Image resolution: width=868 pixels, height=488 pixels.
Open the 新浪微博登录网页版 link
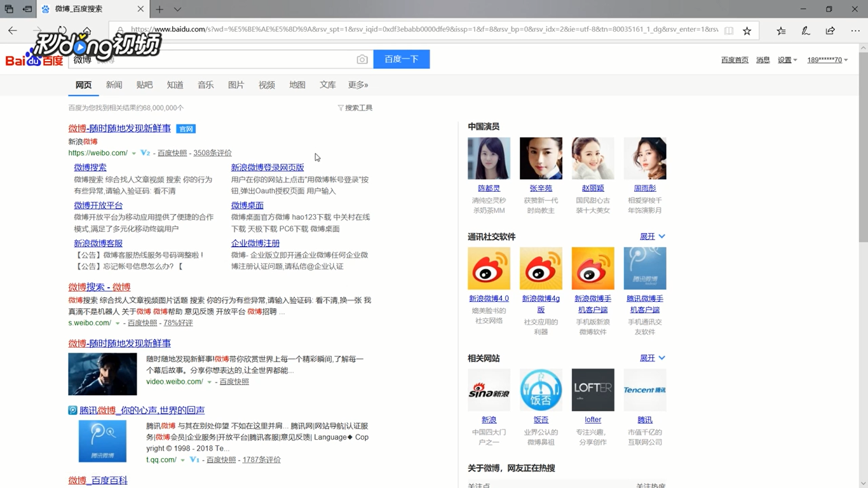coord(268,168)
